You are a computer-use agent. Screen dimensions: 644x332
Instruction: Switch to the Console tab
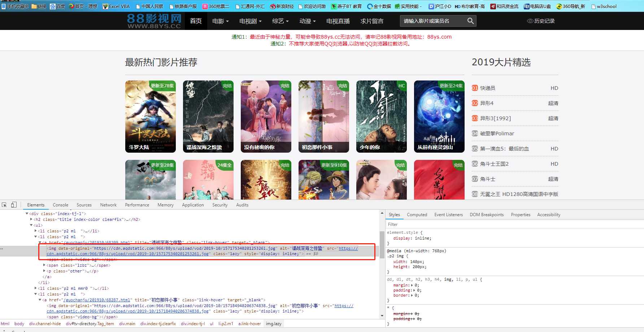(60, 205)
